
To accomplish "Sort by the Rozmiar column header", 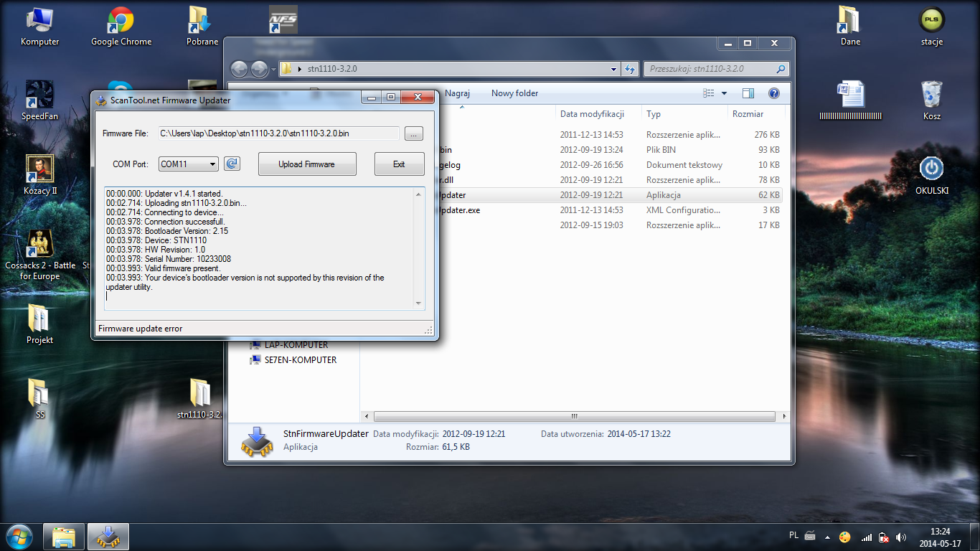I will 756,114.
